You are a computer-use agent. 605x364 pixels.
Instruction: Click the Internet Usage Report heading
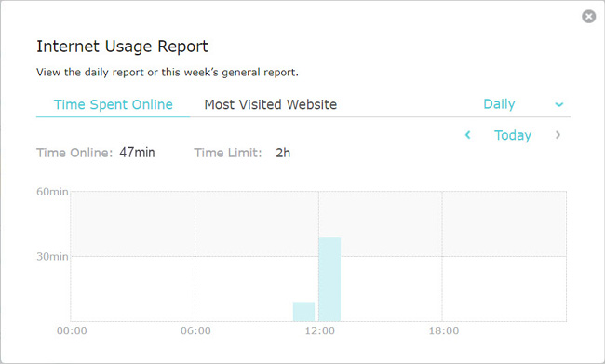pos(122,47)
